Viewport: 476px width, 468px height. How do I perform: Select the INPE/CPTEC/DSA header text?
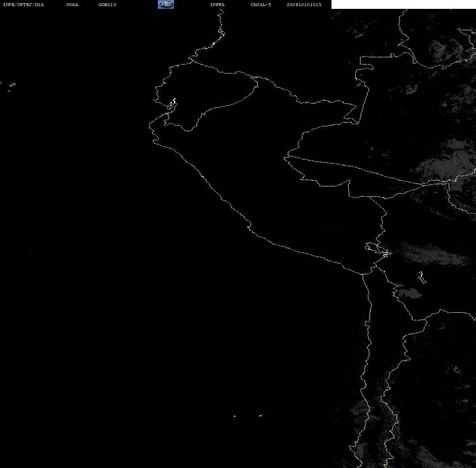tap(23, 4)
